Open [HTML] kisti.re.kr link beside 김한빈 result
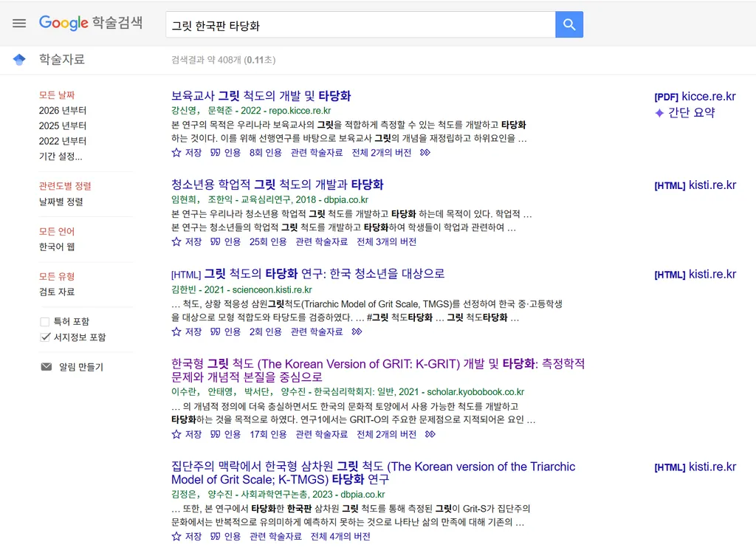Image resolution: width=756 pixels, height=553 pixels. point(695,275)
